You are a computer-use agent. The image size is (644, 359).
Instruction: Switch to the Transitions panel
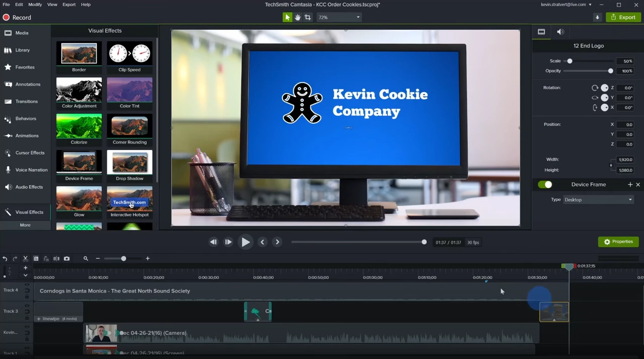[25, 101]
